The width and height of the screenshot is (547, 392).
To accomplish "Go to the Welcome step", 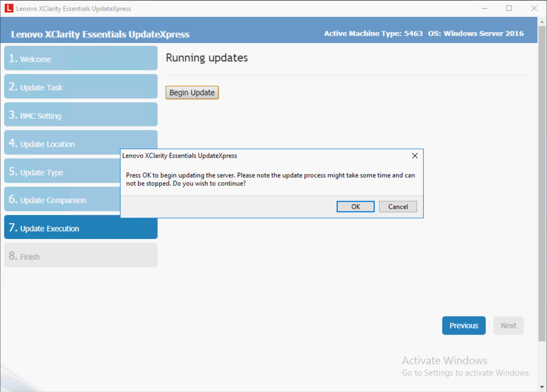I will pyautogui.click(x=81, y=58).
